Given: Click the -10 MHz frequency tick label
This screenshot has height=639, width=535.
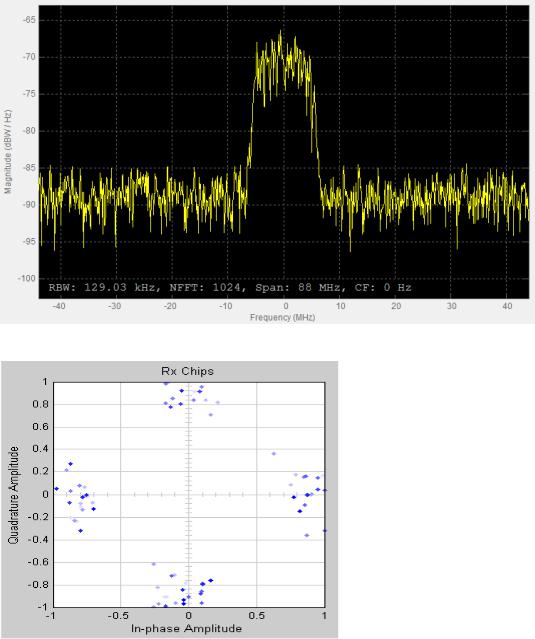Looking at the screenshot, I should click(x=225, y=306).
